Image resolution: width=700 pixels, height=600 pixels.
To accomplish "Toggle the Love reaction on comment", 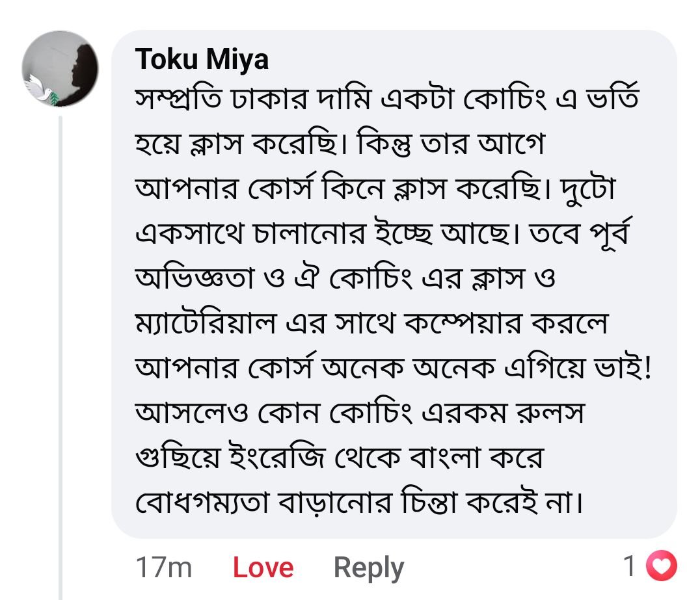I will click(263, 567).
